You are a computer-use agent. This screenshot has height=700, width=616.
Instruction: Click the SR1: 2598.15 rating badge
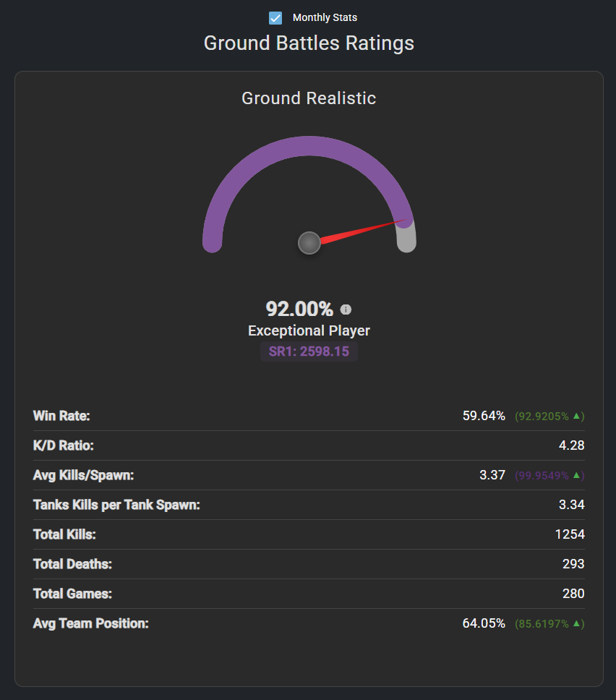click(x=309, y=351)
